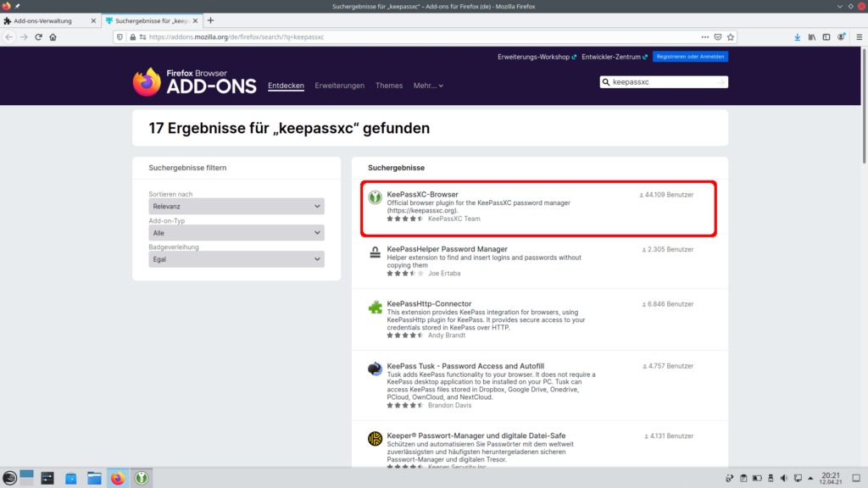Open the application launcher in taskbar
The image size is (868, 488).
[9, 478]
